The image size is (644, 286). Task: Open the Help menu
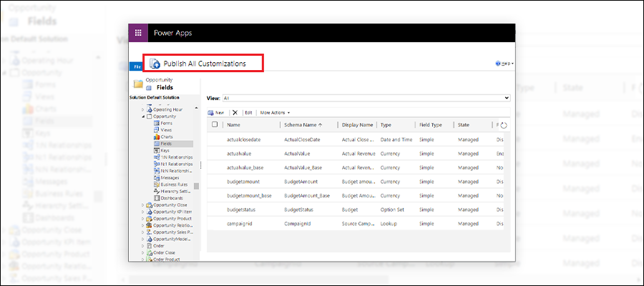pos(504,64)
